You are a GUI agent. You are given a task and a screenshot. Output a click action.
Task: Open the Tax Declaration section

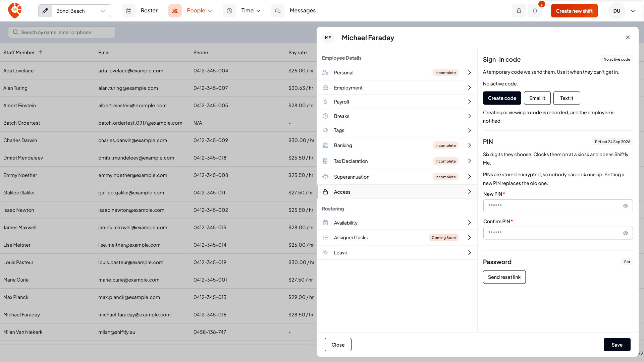[397, 161]
